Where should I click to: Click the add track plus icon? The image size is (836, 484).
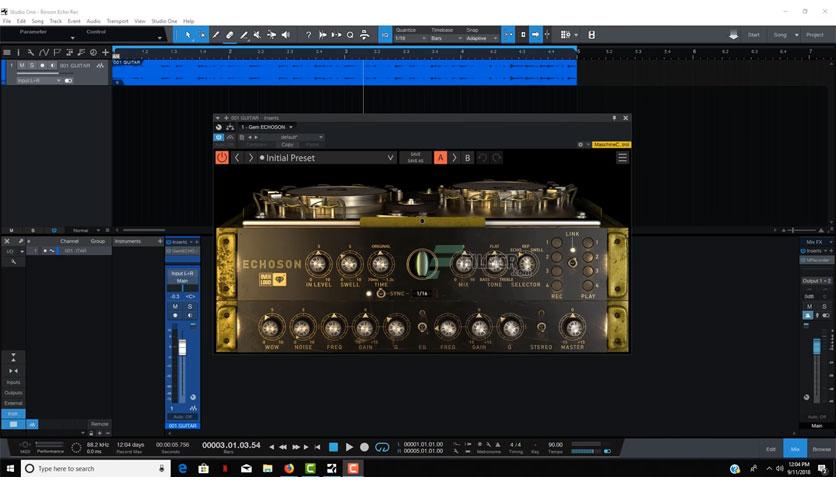pos(105,52)
